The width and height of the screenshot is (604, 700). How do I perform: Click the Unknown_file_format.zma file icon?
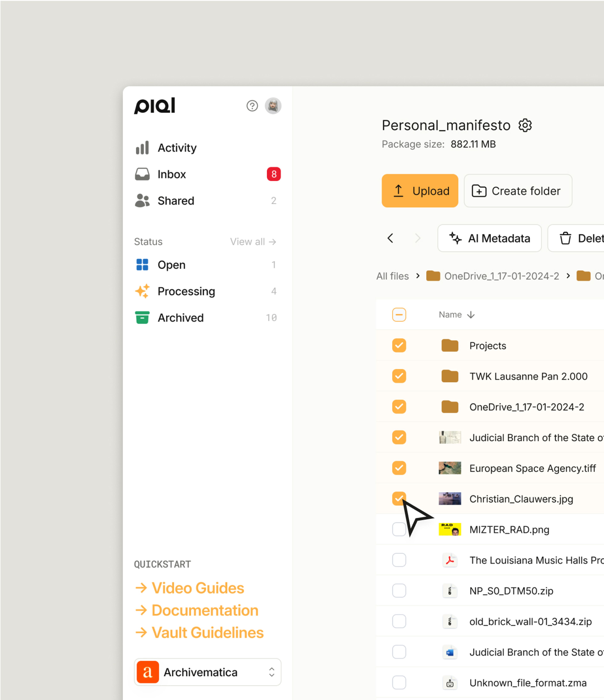click(x=450, y=683)
